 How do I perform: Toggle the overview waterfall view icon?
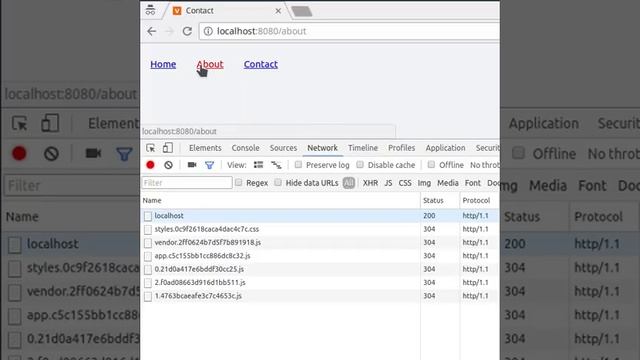pyautogui.click(x=276, y=165)
